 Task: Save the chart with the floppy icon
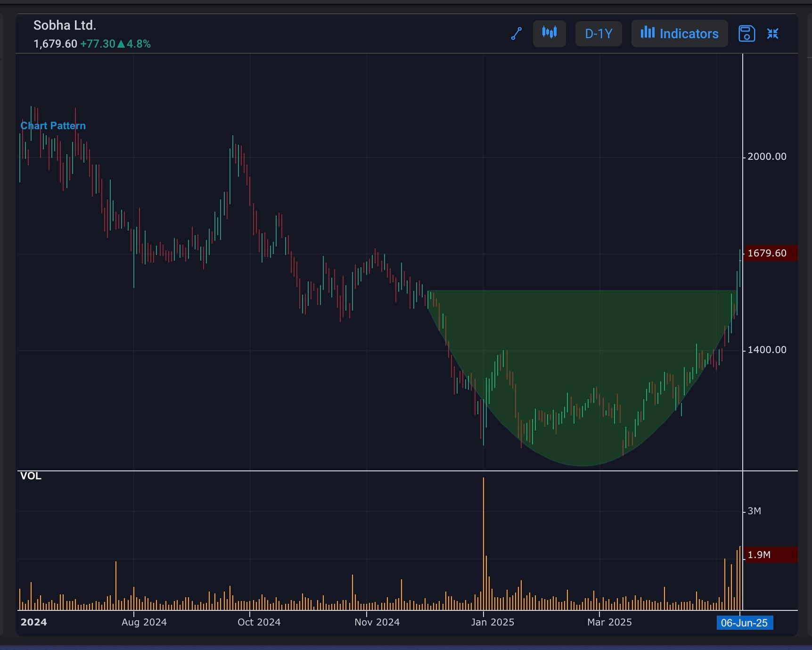pyautogui.click(x=747, y=33)
